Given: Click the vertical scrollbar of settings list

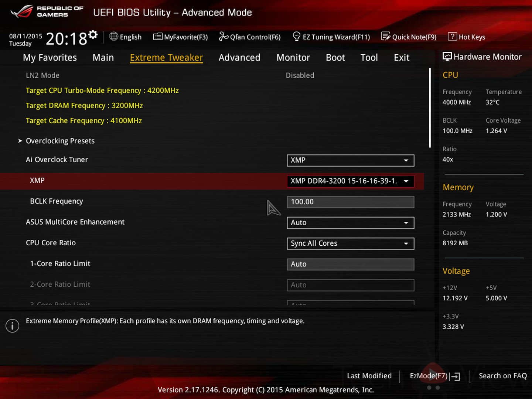Looking at the screenshot, I should point(430,108).
